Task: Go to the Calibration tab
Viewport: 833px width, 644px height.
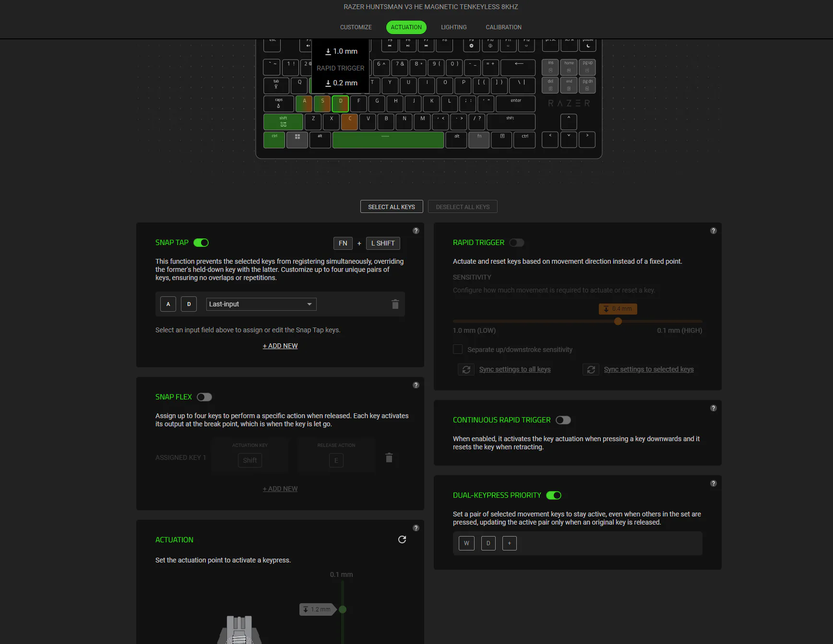Action: pos(503,27)
